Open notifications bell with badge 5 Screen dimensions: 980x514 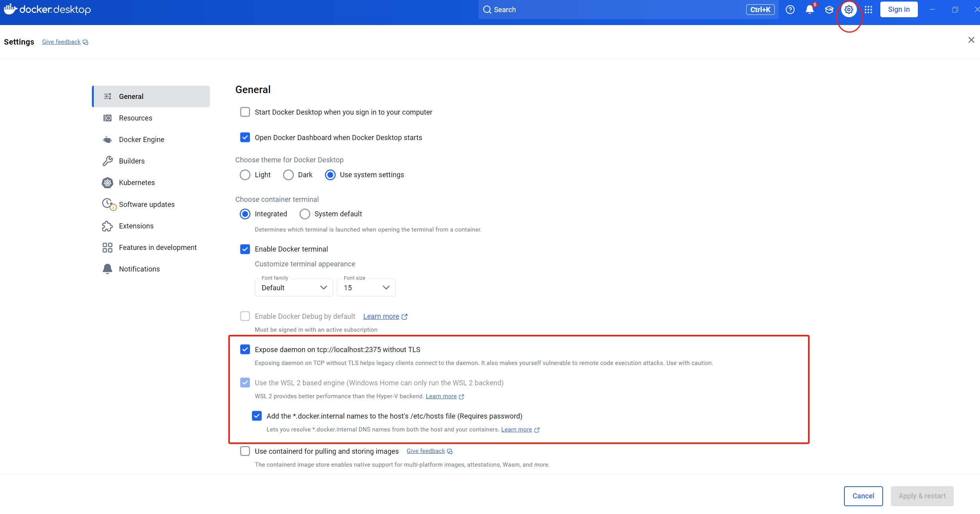810,9
